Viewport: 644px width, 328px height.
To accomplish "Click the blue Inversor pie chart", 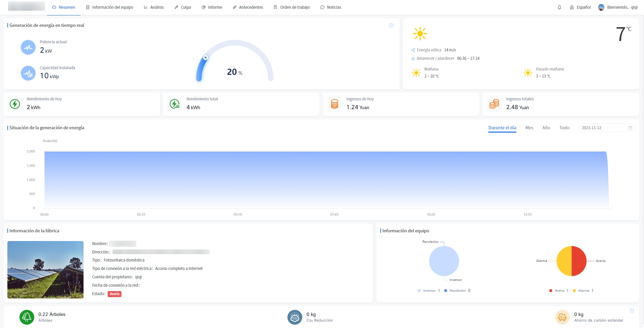I will (444, 261).
